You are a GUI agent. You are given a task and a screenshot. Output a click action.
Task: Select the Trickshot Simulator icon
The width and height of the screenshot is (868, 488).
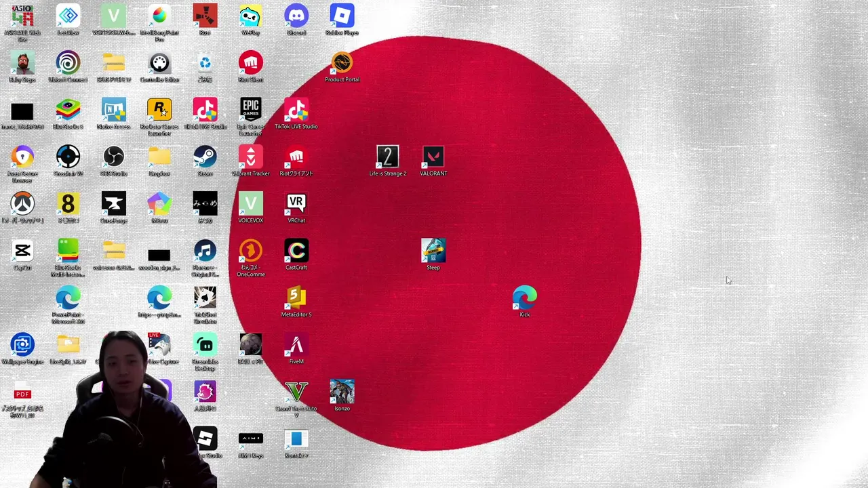coord(205,298)
